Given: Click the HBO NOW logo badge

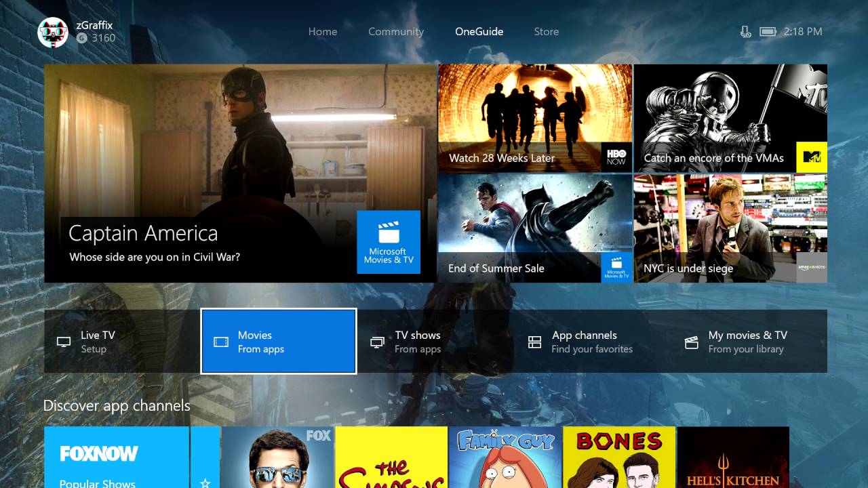Looking at the screenshot, I should (x=616, y=157).
